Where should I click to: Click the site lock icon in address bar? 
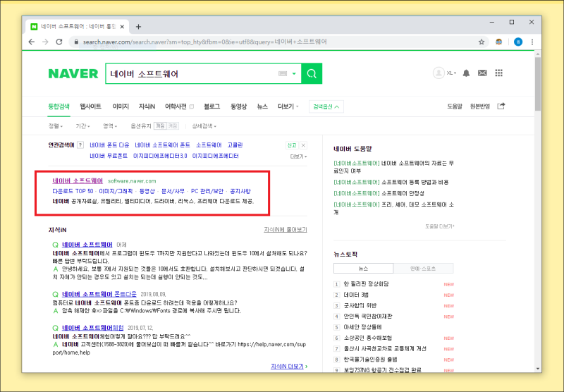tap(76, 42)
